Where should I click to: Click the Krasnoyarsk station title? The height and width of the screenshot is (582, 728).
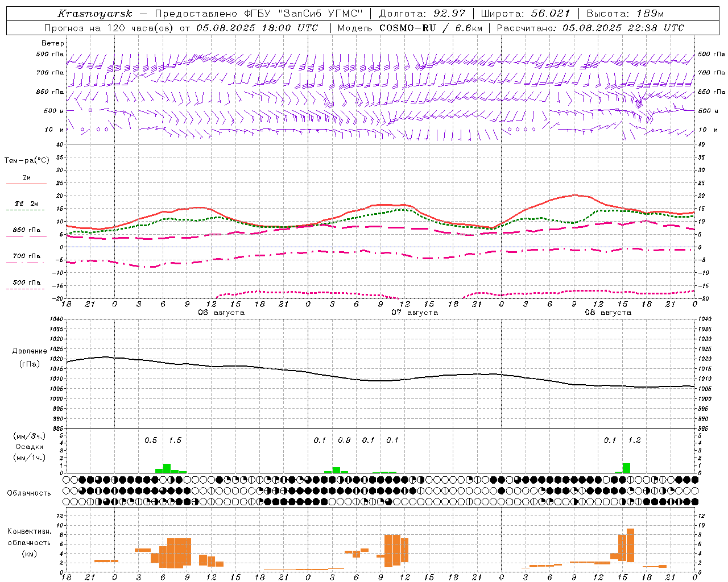[95, 14]
